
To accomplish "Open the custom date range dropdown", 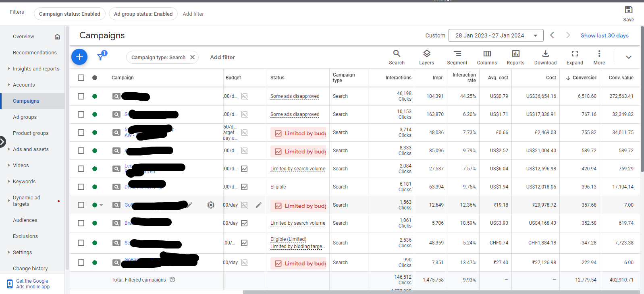I will click(496, 35).
